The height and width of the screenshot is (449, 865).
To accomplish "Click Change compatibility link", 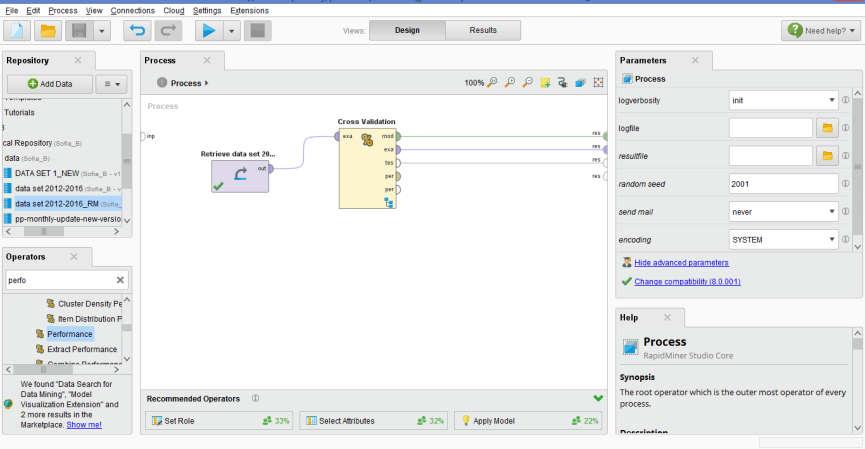I will coord(687,281).
